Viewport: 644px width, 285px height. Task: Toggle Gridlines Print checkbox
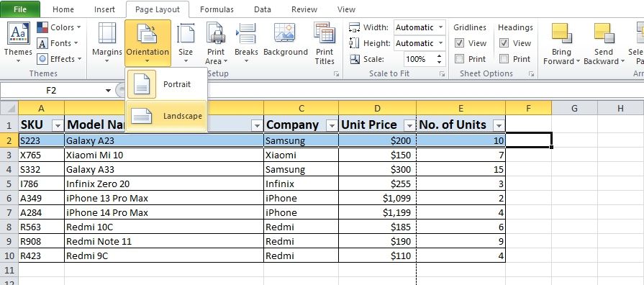pyautogui.click(x=460, y=59)
